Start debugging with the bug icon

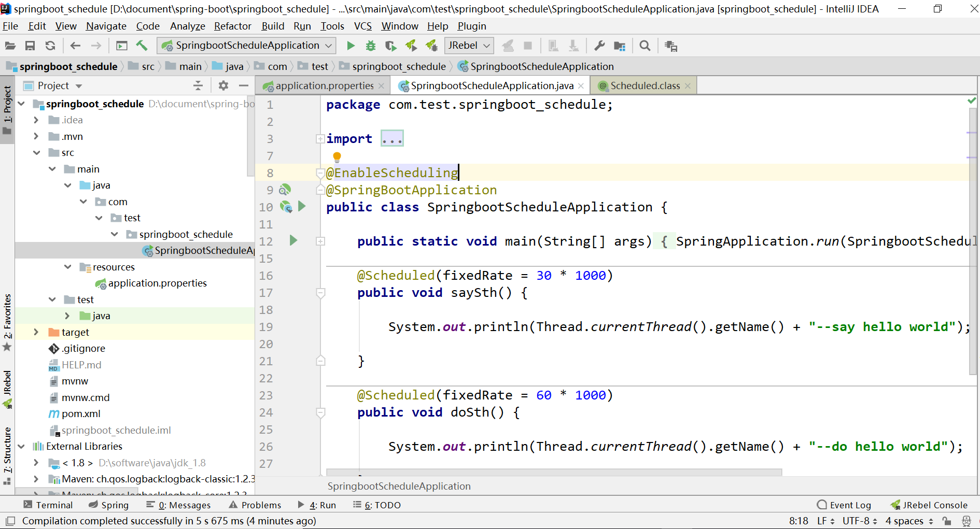click(x=370, y=46)
